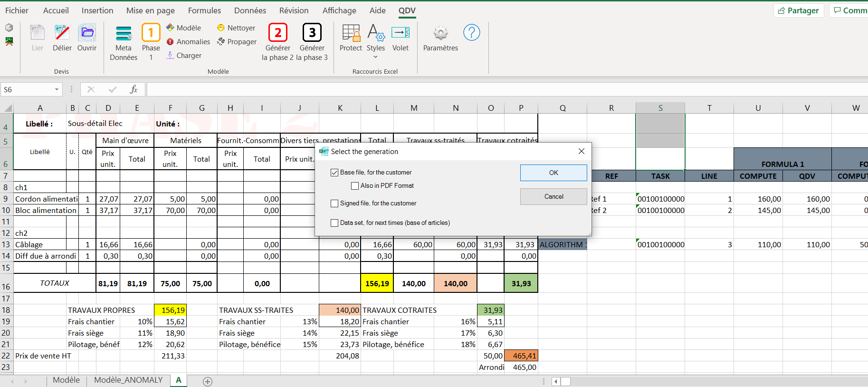Click the Arrondi 465,00 value

click(521, 367)
